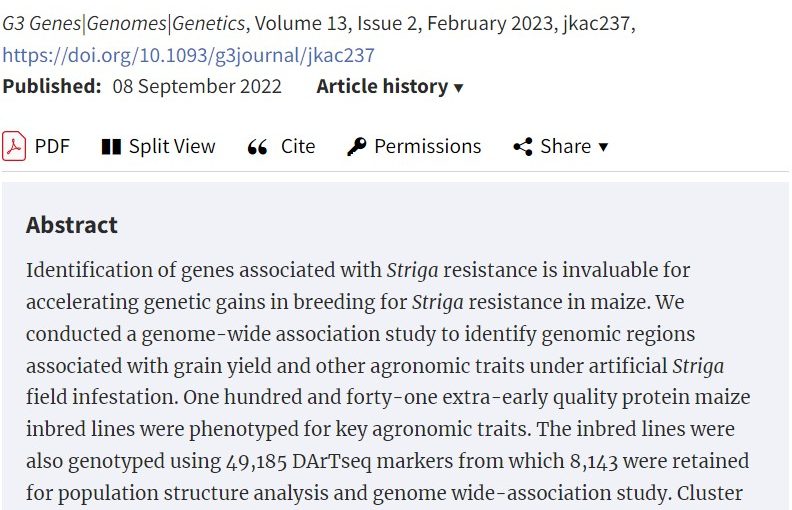Image resolution: width=792 pixels, height=510 pixels.
Task: Click the Split View columns icon
Action: pos(111,147)
